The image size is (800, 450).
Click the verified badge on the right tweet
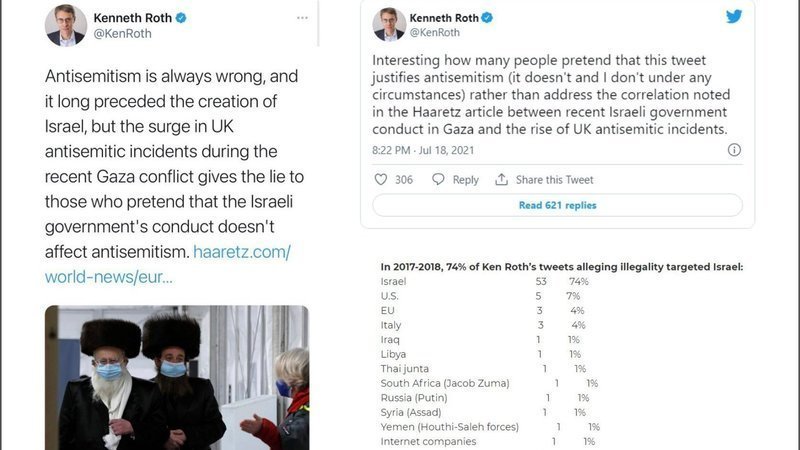pos(487,18)
